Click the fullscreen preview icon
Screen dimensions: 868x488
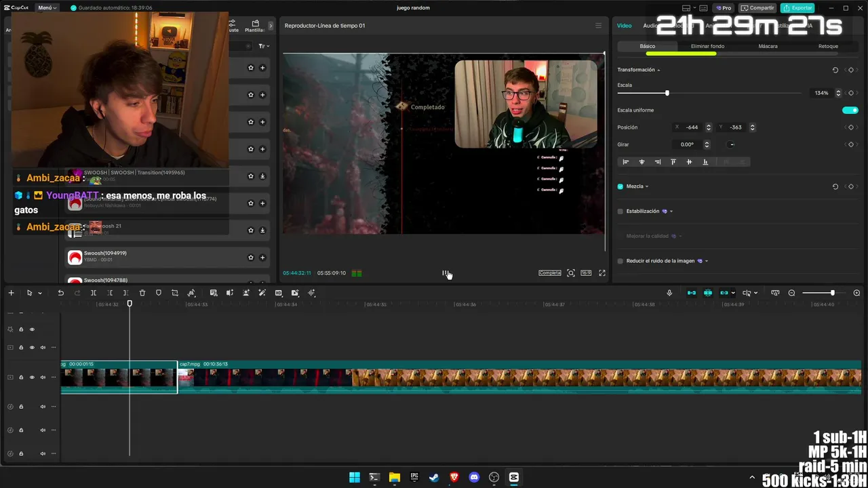click(601, 273)
